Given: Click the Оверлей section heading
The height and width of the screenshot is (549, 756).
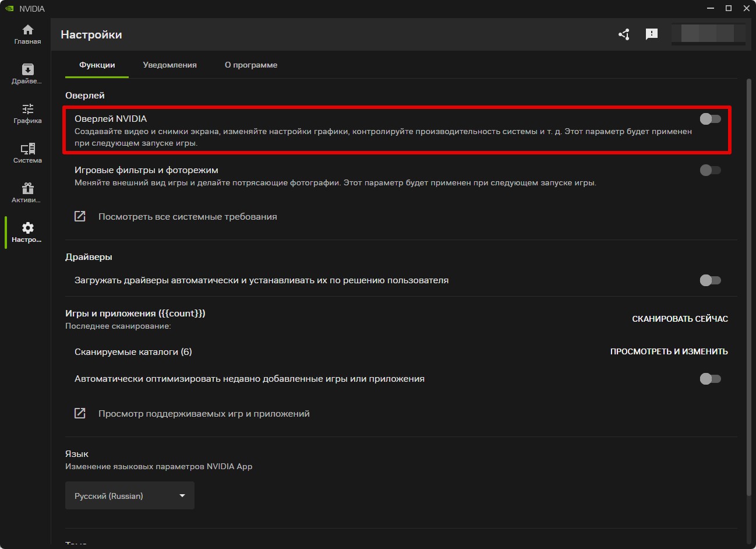Looking at the screenshot, I should coord(85,96).
